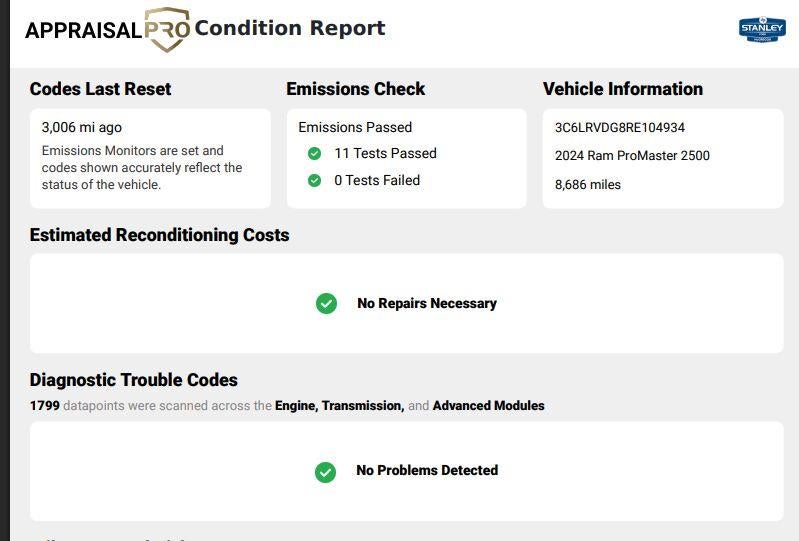
Task: Select the VIN 3C6LRVDG8RE104934 text
Action: pos(620,127)
